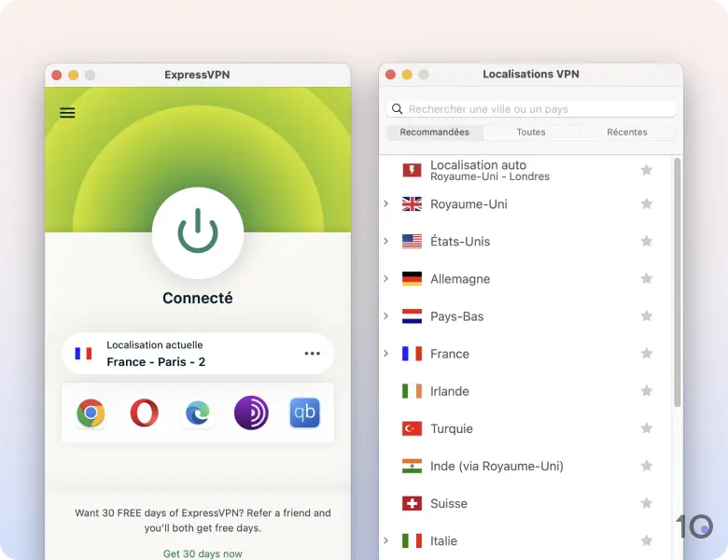Click the Swiss flag icon
This screenshot has width=728, height=560.
(x=412, y=503)
